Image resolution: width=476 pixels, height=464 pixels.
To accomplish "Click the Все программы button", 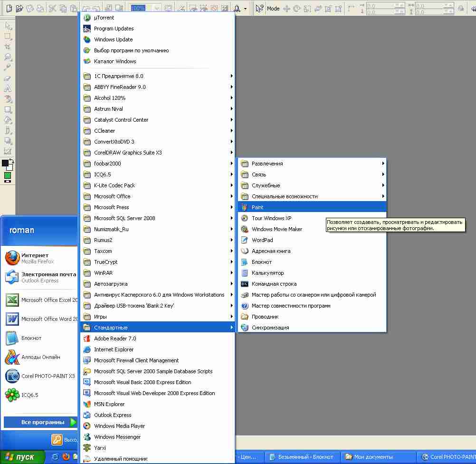I will [x=40, y=422].
